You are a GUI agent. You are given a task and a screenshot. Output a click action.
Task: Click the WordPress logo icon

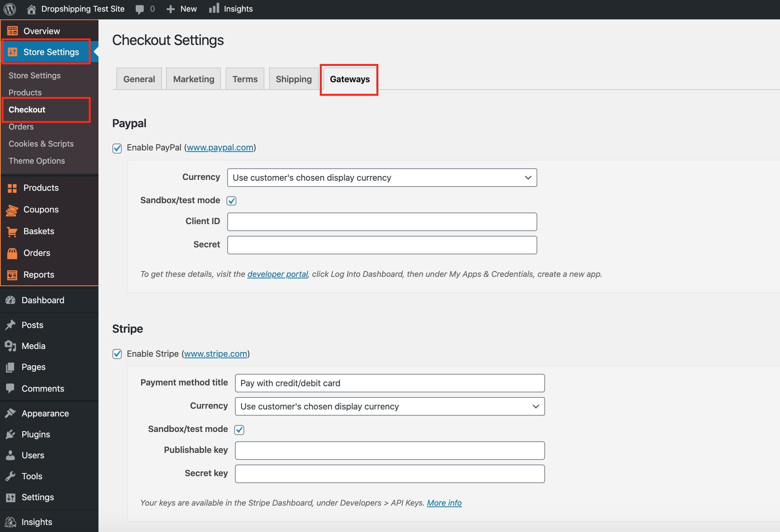point(10,9)
